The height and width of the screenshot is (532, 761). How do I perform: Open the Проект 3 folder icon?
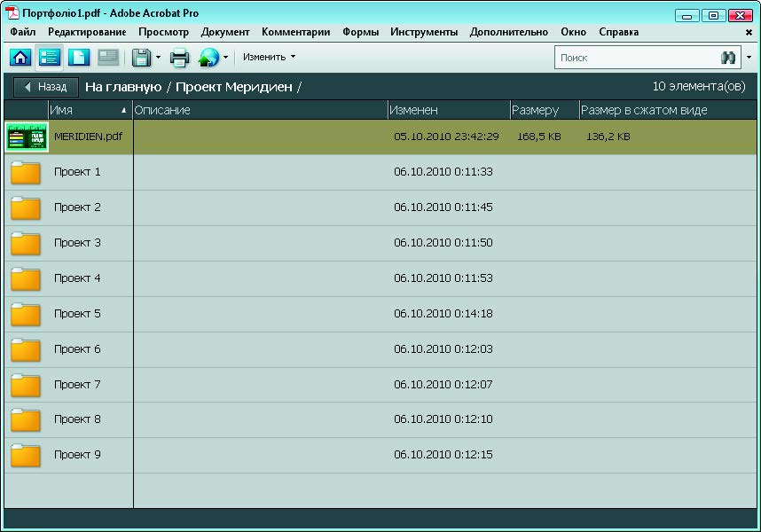[25, 243]
